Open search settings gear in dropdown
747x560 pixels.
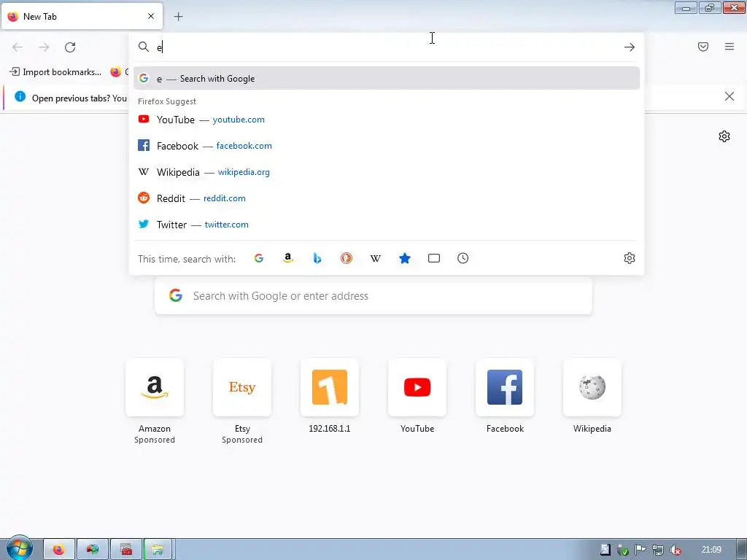pyautogui.click(x=630, y=258)
